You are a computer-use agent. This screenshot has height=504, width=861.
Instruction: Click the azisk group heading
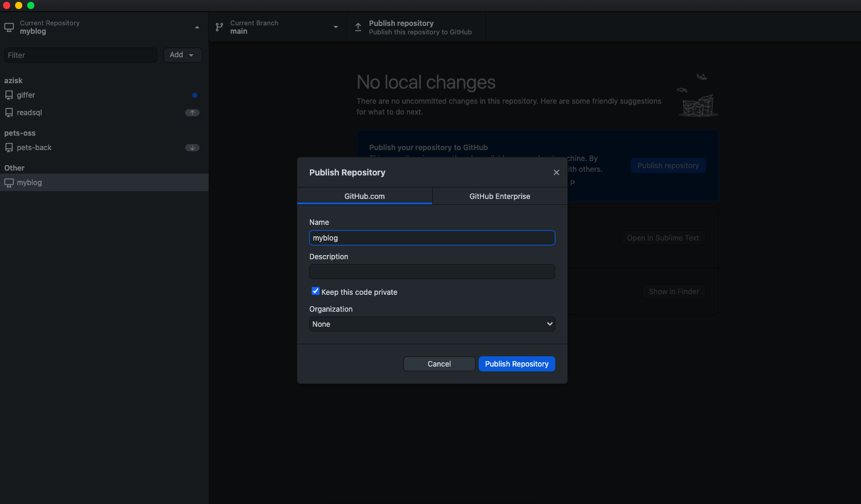pyautogui.click(x=13, y=80)
